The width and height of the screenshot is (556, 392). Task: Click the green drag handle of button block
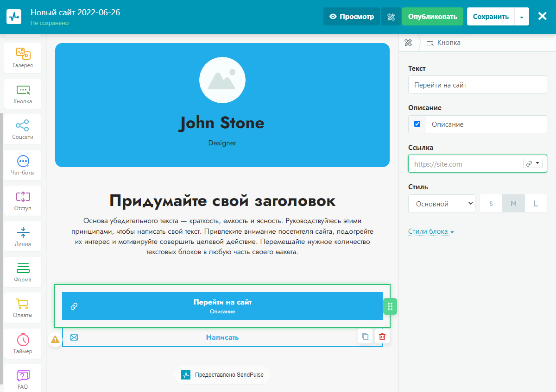(x=390, y=306)
